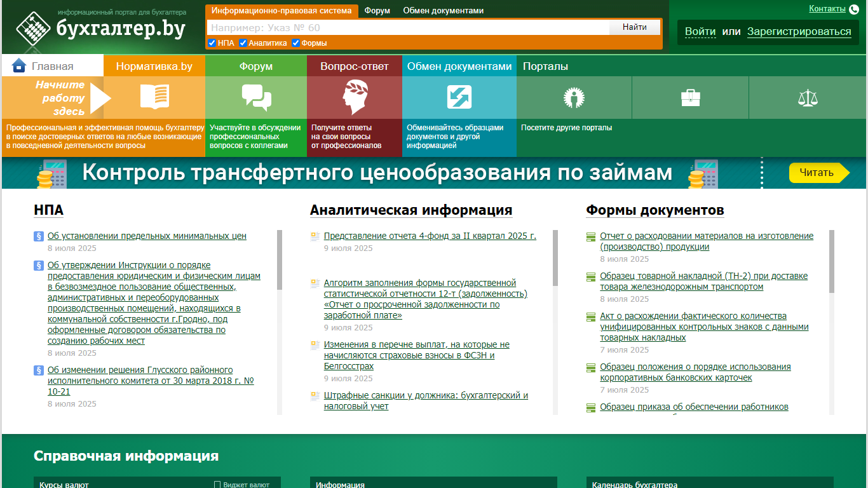Open the Главная navigation tab
Viewport: 868px width, 488px height.
coord(53,66)
